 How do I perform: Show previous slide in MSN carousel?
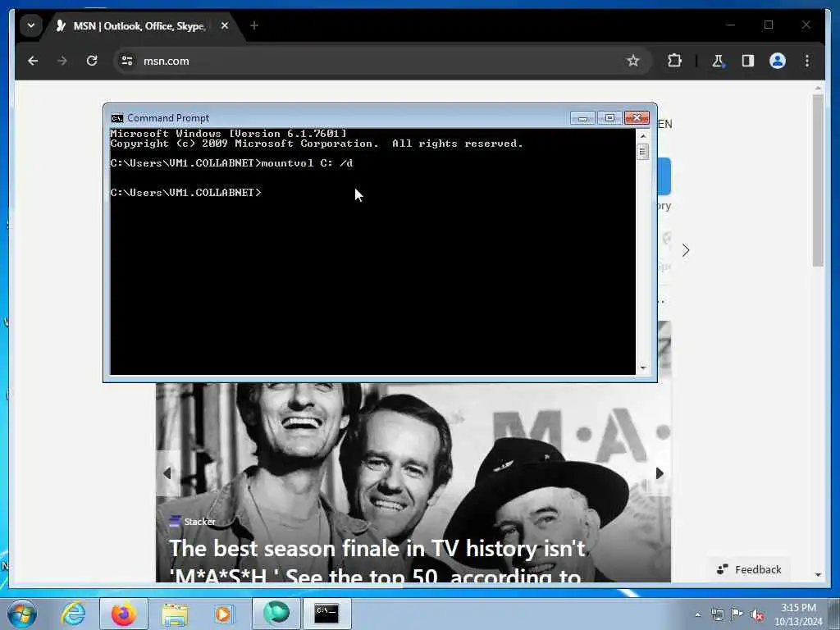pyautogui.click(x=167, y=473)
